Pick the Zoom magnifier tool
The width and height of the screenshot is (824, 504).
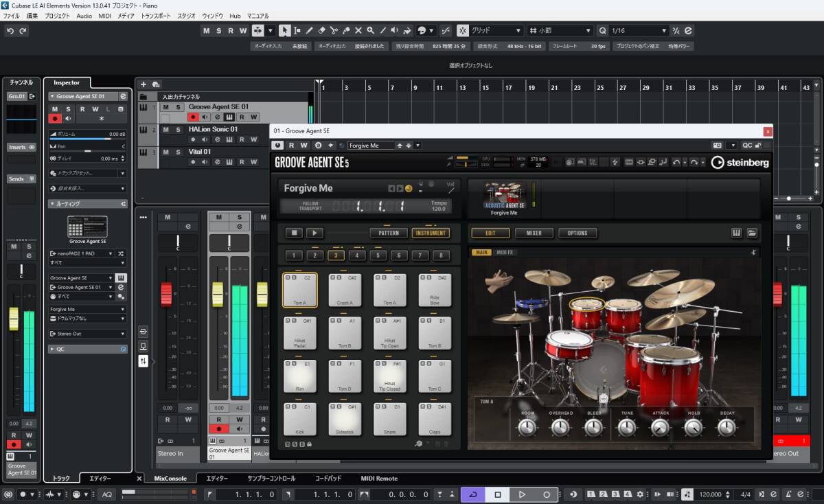[x=370, y=31]
